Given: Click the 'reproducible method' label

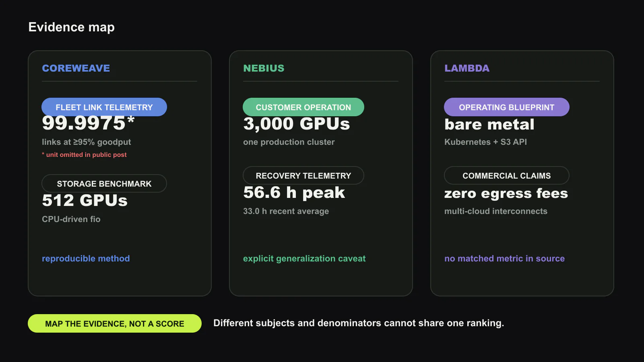Looking at the screenshot, I should pos(86,259).
